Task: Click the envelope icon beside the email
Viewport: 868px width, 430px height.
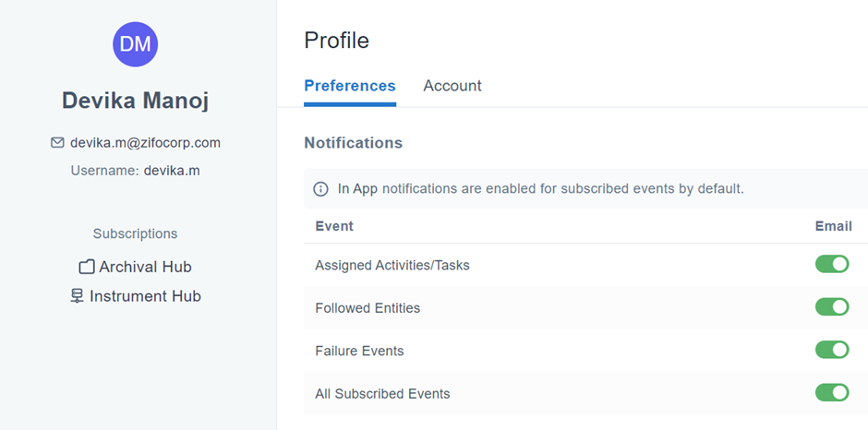Action: point(57,143)
